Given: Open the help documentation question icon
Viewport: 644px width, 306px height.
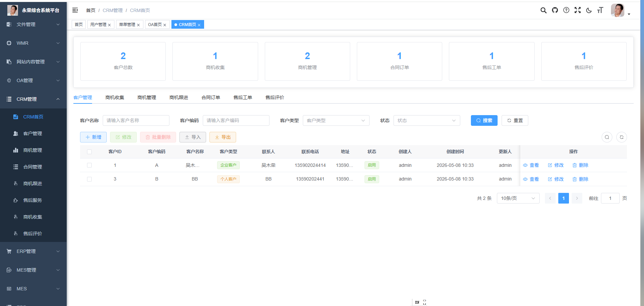Looking at the screenshot, I should pyautogui.click(x=566, y=10).
